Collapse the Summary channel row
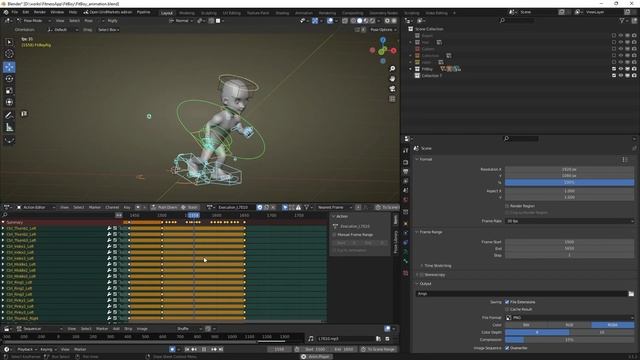Viewport: 640px width, 360px height. pyautogui.click(x=3, y=222)
